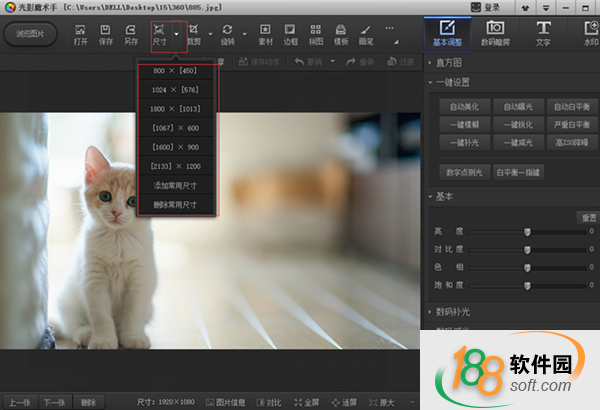Click the 另存 save-as icon

coord(131,34)
